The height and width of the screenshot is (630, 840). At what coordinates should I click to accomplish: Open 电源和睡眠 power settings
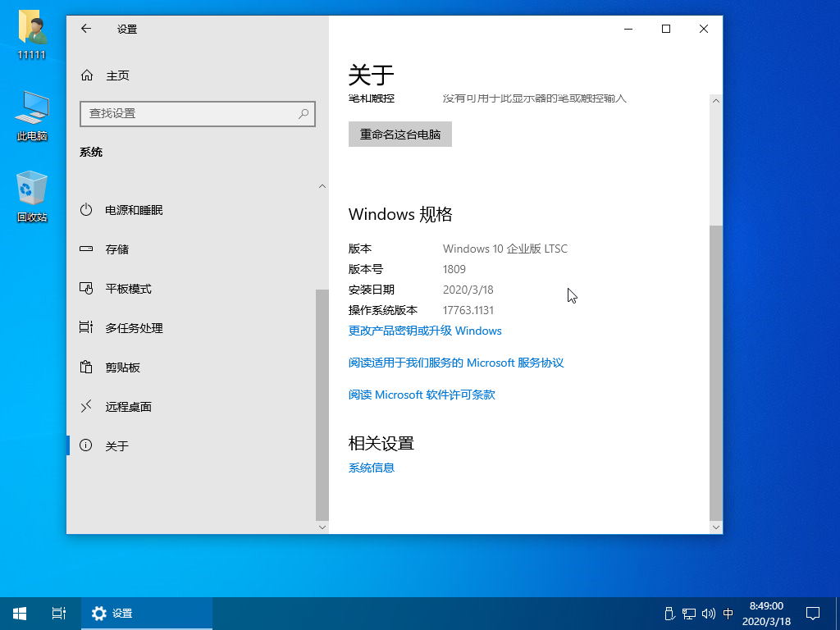click(134, 210)
